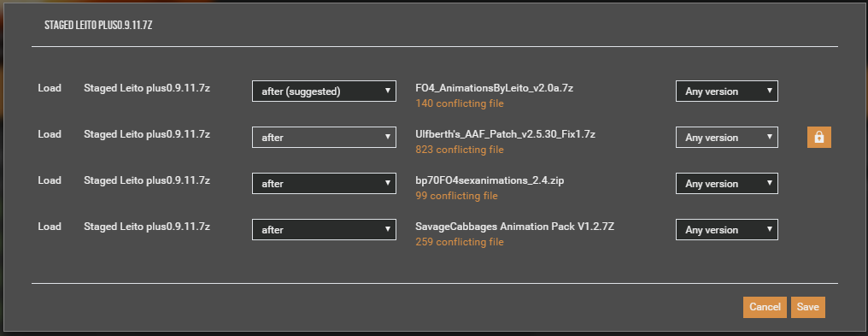Click the orange lock icon beside Ulfberth's patch
The height and width of the screenshot is (336, 868).
(x=819, y=138)
